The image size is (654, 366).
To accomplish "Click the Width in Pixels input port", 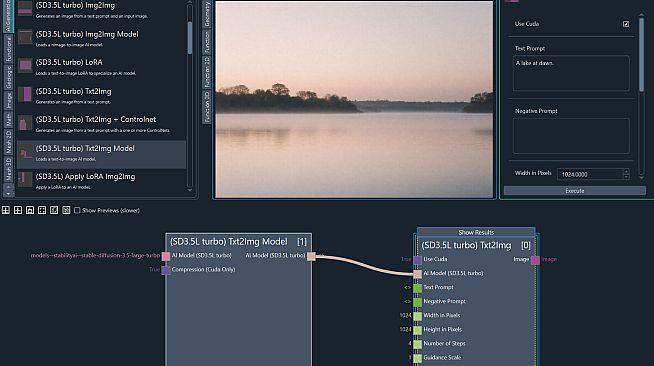I will coord(418,316).
